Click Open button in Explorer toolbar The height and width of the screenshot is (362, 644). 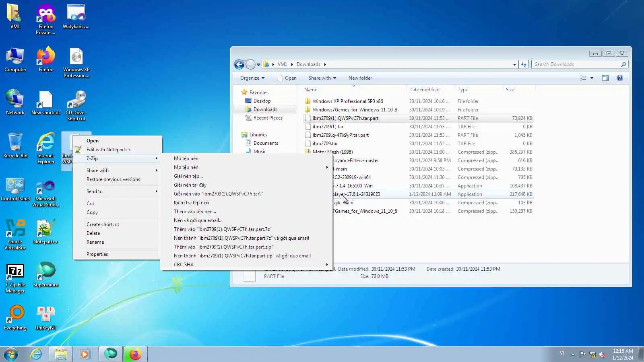(x=287, y=78)
